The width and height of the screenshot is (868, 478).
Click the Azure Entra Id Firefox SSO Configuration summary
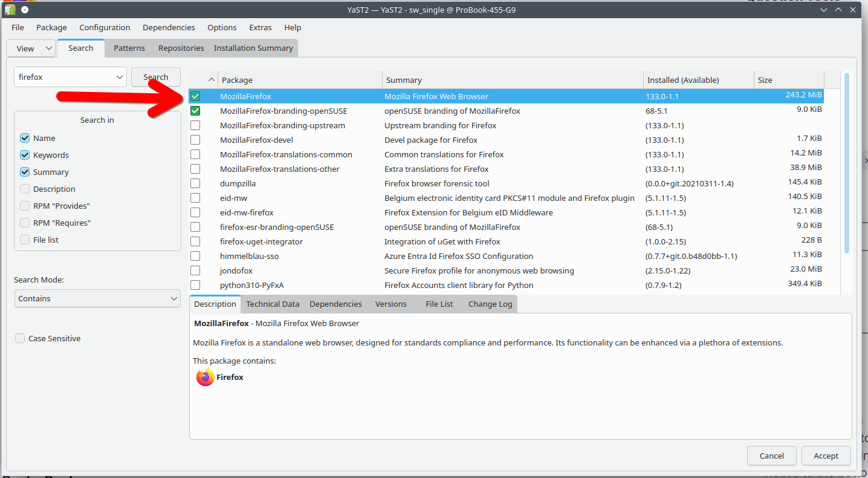click(x=459, y=256)
